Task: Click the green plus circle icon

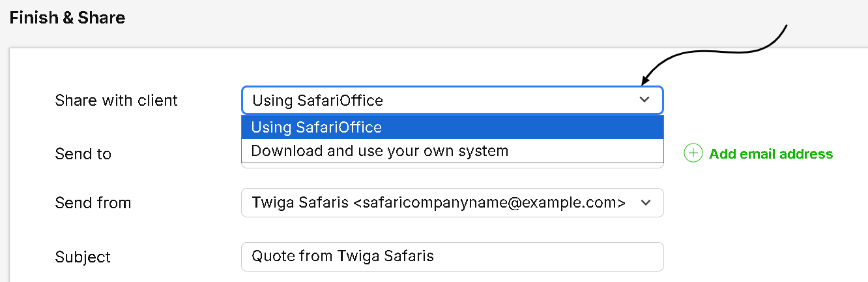Action: pos(693,153)
